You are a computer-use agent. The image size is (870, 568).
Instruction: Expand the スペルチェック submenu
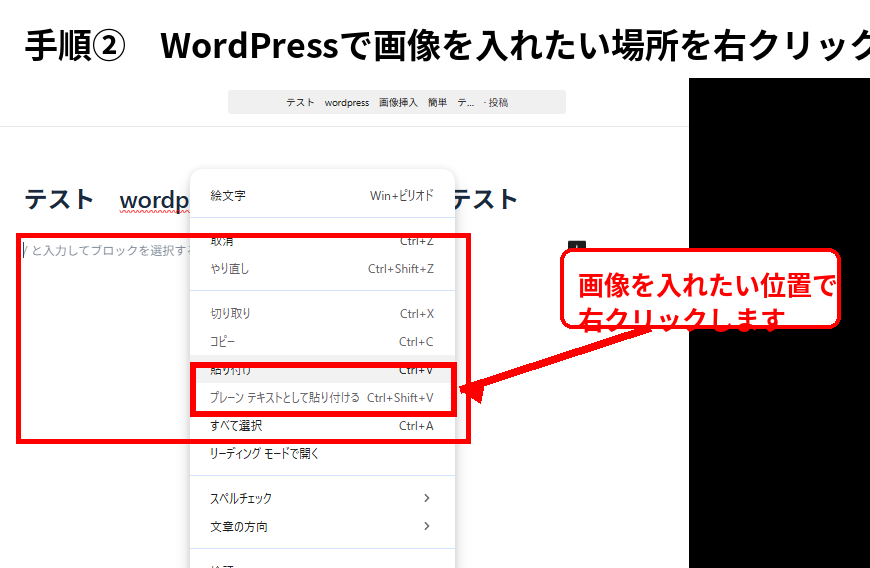pyautogui.click(x=322, y=498)
